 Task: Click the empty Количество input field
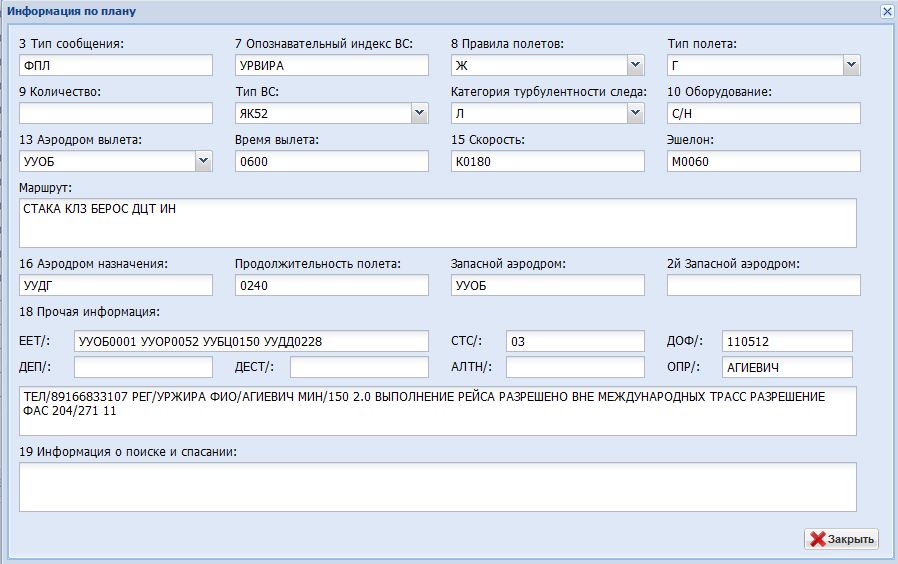116,114
